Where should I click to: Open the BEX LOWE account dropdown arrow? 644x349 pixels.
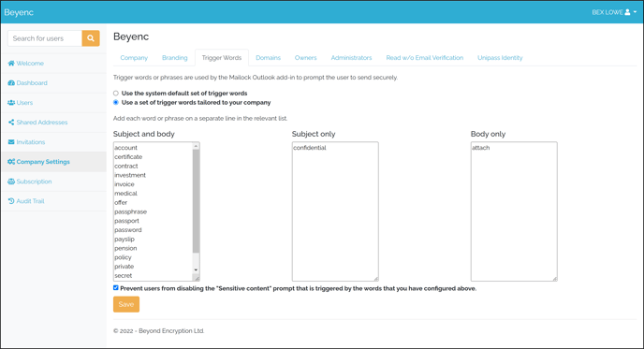point(635,12)
